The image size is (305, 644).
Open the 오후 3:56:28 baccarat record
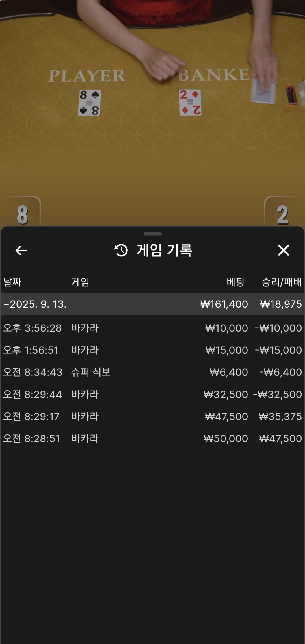(x=152, y=328)
